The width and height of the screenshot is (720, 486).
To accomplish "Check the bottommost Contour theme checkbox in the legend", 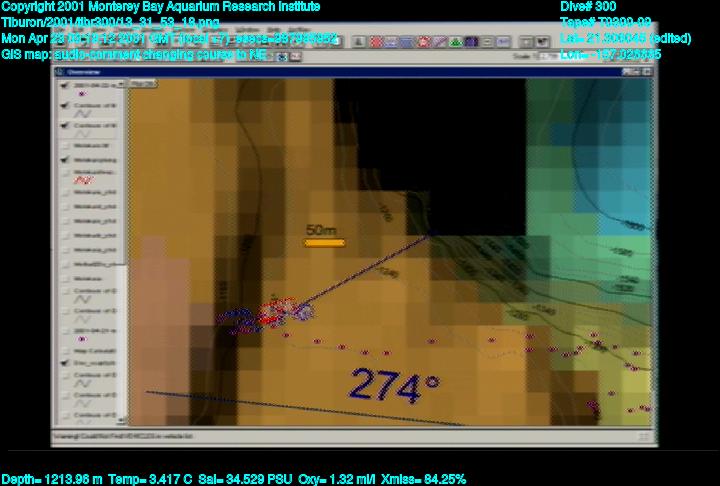I will [x=65, y=415].
